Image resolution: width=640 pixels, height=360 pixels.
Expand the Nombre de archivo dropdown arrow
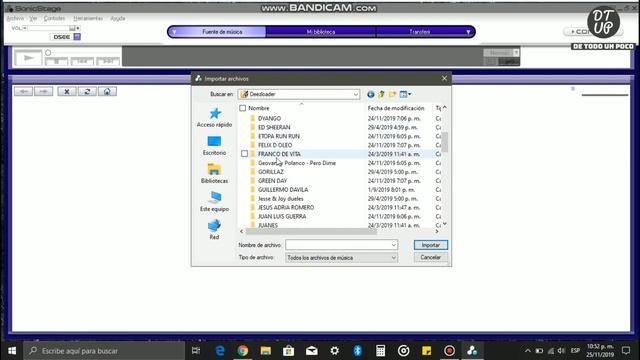coord(393,245)
